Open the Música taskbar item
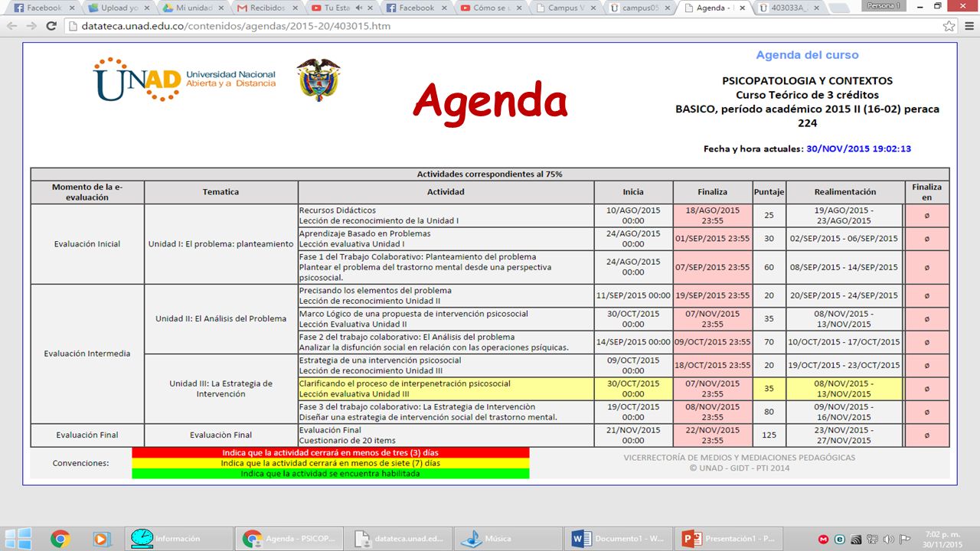Viewport: 980px width, 551px height. [508, 539]
